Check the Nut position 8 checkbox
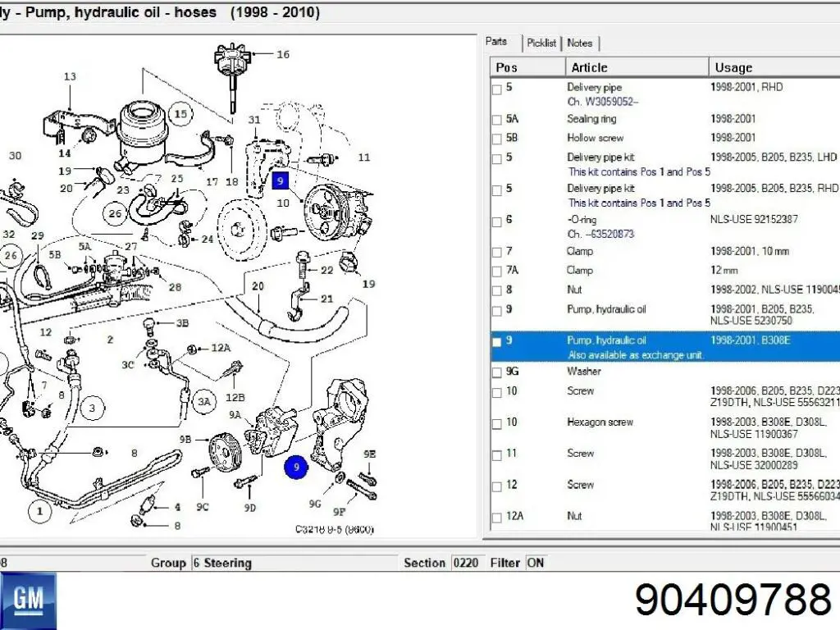The height and width of the screenshot is (630, 840). pyautogui.click(x=496, y=291)
